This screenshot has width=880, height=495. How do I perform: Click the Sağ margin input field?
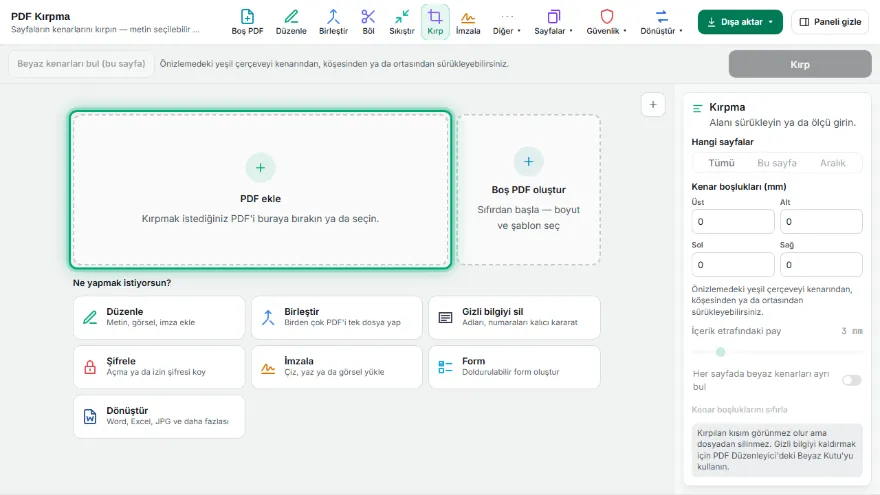(x=821, y=264)
